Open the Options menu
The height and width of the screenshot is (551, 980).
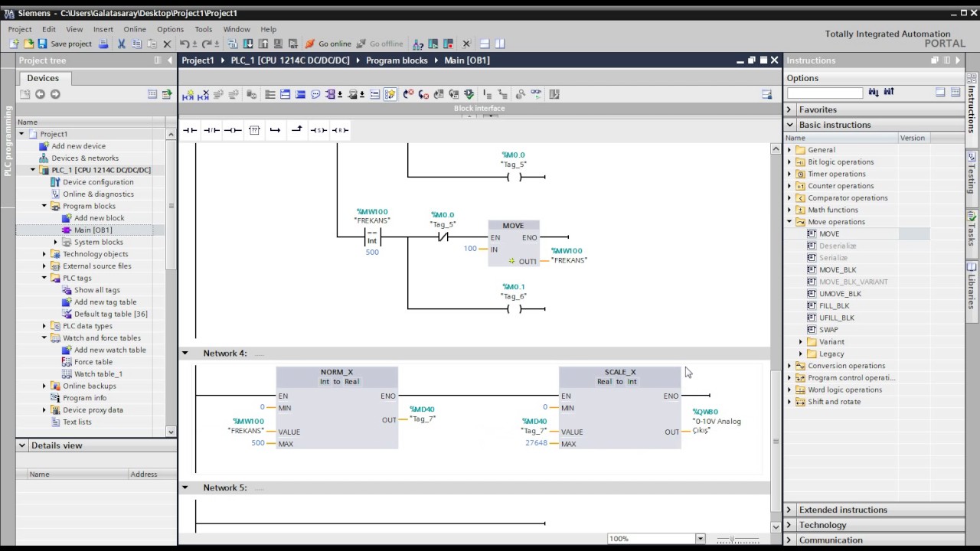click(170, 29)
